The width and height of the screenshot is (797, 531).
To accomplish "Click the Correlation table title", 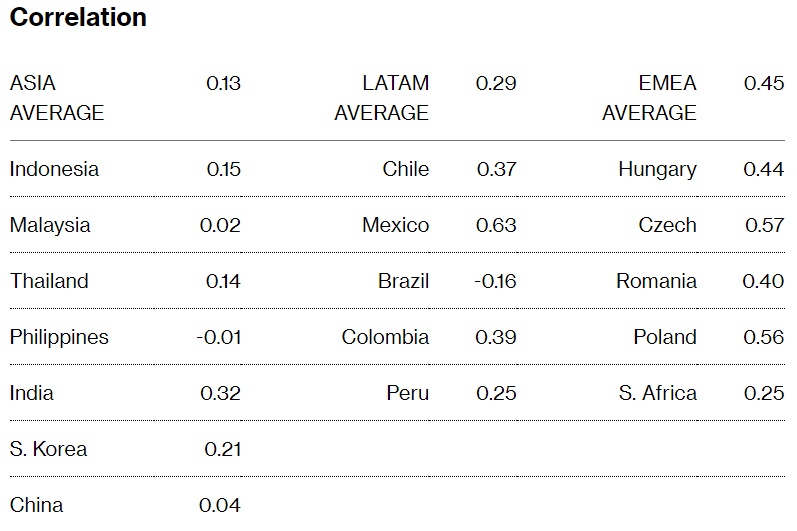I will tap(78, 17).
